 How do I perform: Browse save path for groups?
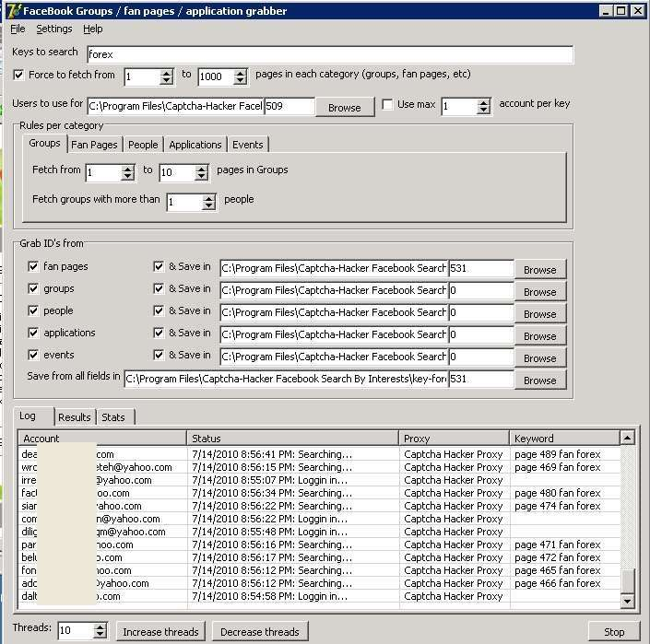tap(540, 292)
